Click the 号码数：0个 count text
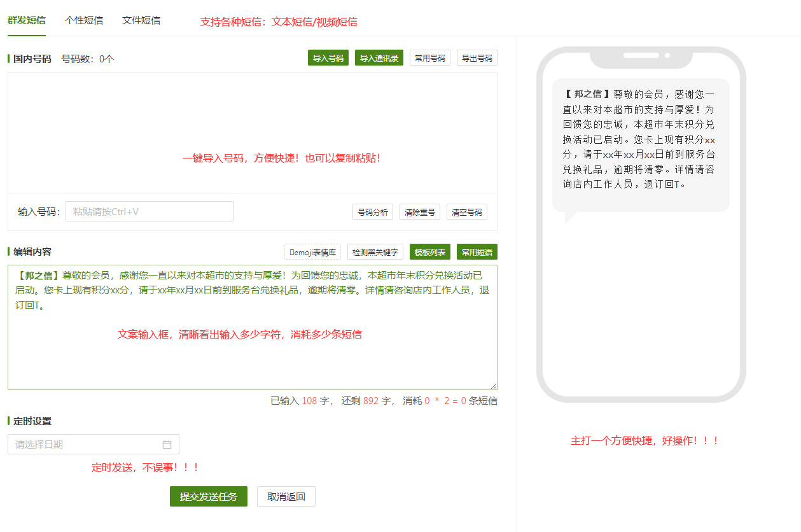 [88, 59]
